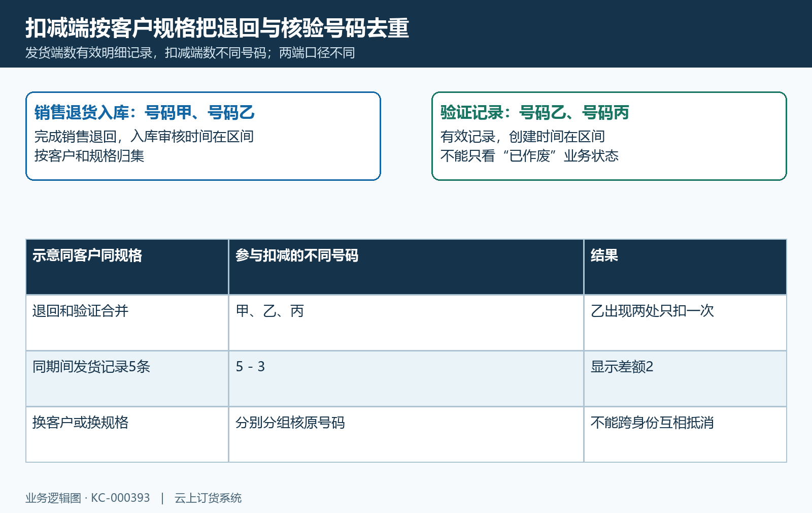Click the line 有效记录，创建时间在区间

tap(523, 136)
